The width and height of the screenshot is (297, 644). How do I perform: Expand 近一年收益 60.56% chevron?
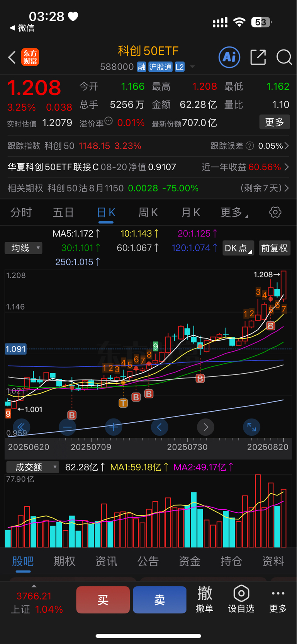tap(287, 167)
